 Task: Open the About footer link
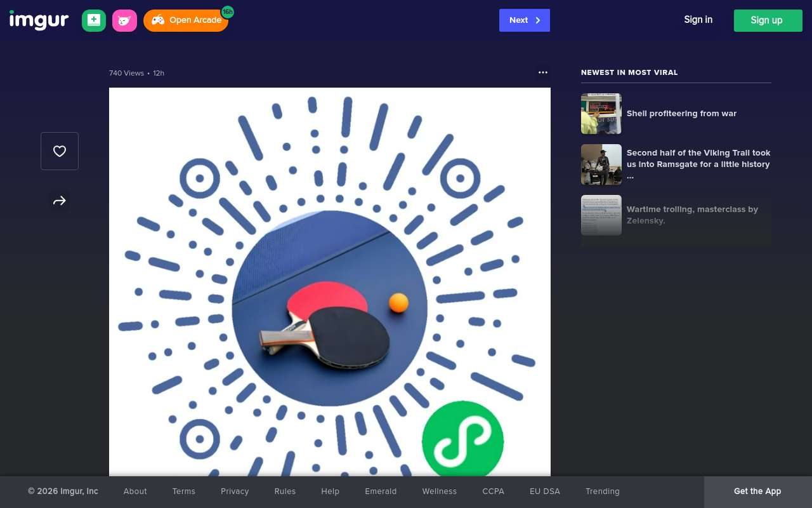135,491
